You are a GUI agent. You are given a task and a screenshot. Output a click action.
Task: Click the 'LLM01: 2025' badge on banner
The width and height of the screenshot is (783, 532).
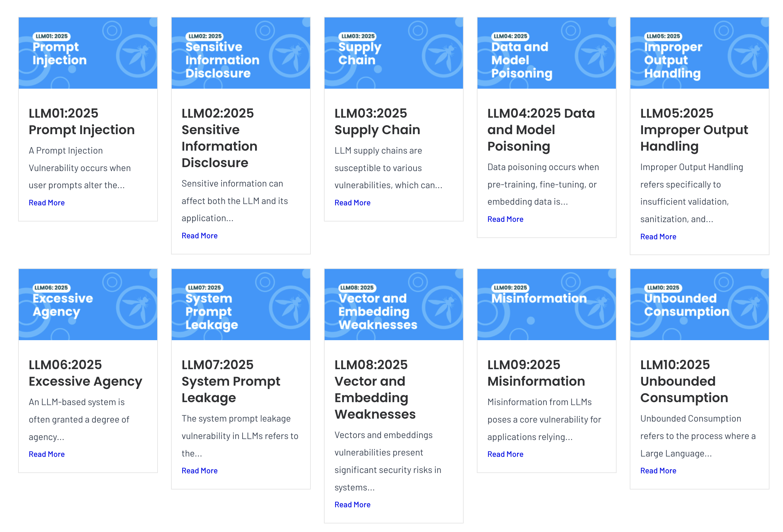pyautogui.click(x=51, y=36)
